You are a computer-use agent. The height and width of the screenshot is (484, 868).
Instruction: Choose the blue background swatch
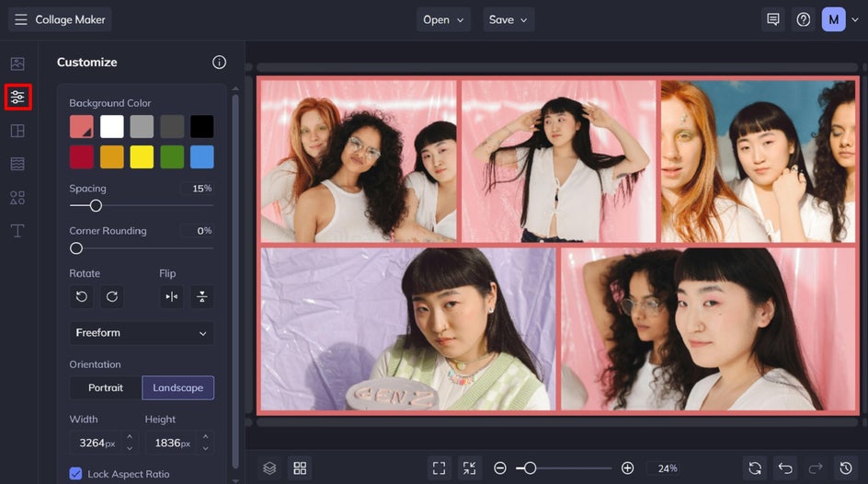(x=202, y=156)
